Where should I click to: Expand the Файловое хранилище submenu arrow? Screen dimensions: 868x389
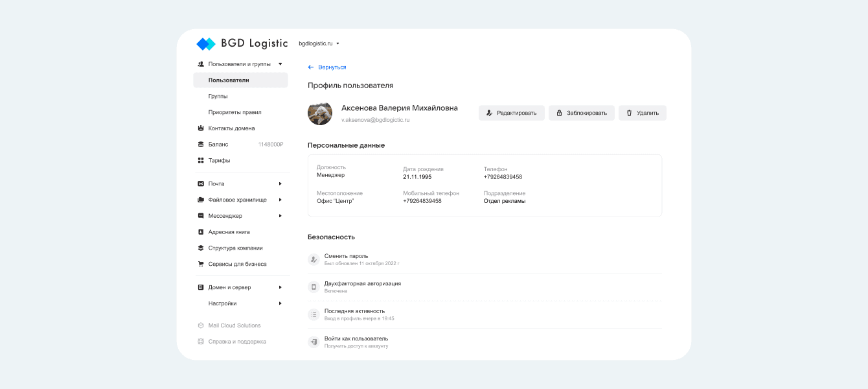coord(280,200)
